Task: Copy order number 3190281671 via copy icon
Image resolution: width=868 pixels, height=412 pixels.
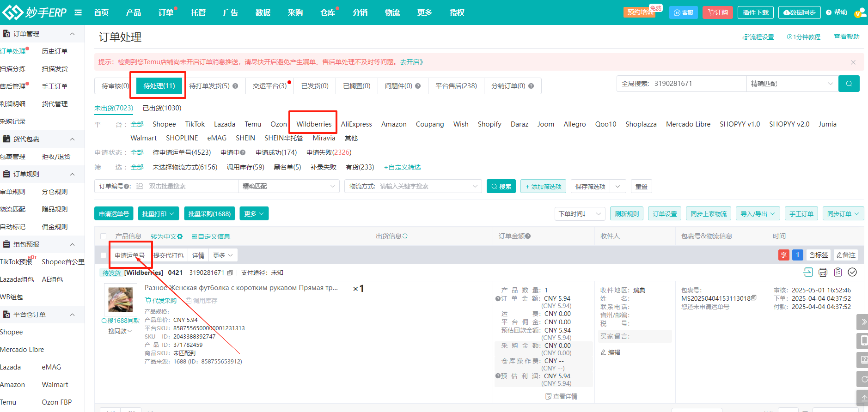Action: tap(230, 273)
